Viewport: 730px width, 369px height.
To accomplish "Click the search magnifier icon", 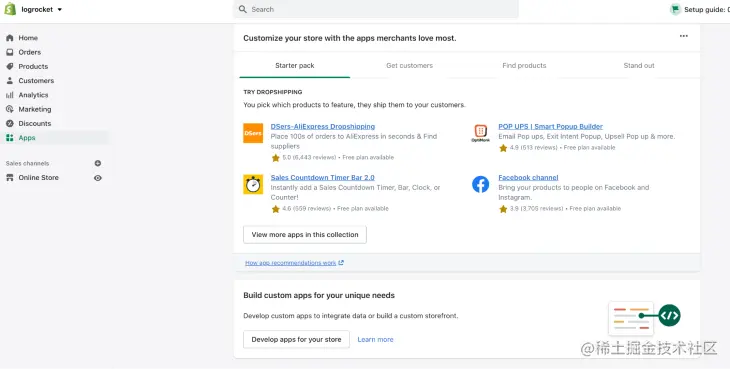I will pyautogui.click(x=243, y=9).
